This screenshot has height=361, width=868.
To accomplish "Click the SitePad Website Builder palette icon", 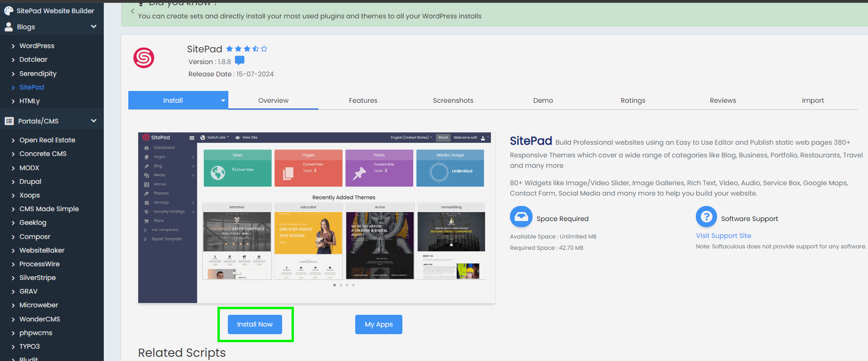I will coord(8,10).
